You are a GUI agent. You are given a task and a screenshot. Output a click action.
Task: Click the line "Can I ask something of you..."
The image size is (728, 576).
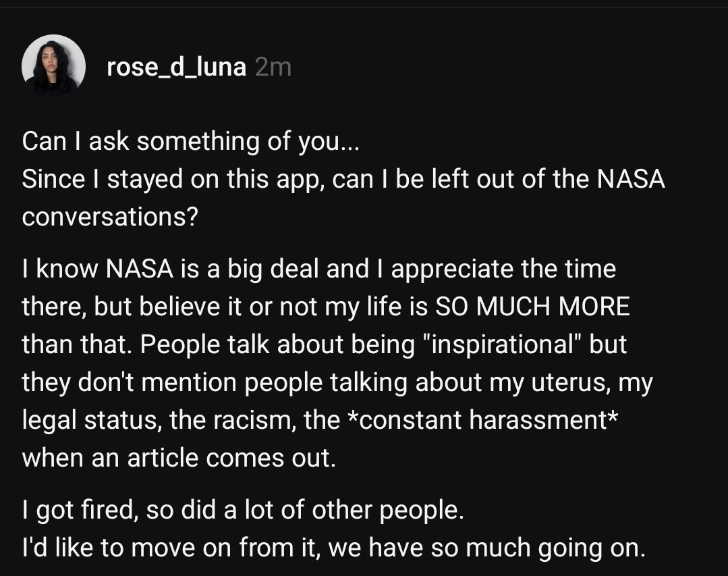pyautogui.click(x=191, y=141)
